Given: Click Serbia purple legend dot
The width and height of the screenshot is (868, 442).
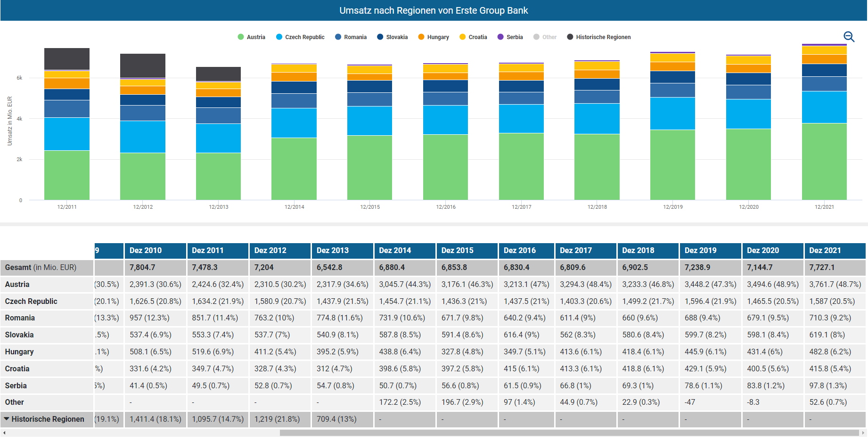Looking at the screenshot, I should point(500,37).
